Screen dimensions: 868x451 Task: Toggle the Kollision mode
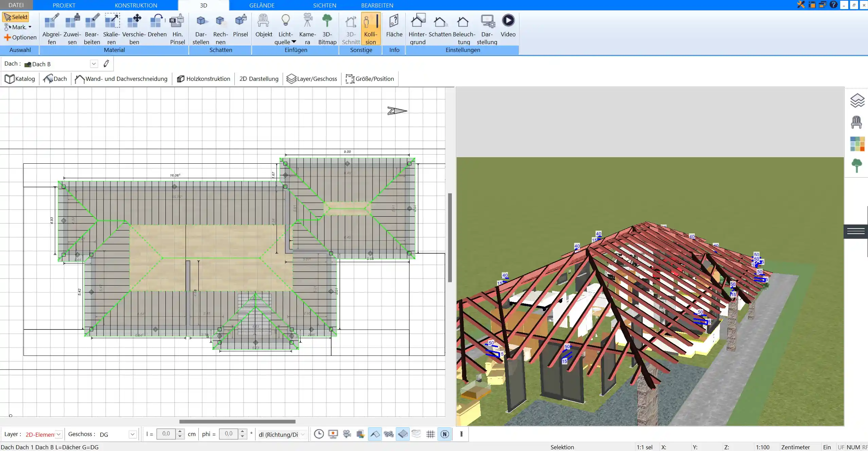[x=371, y=29]
